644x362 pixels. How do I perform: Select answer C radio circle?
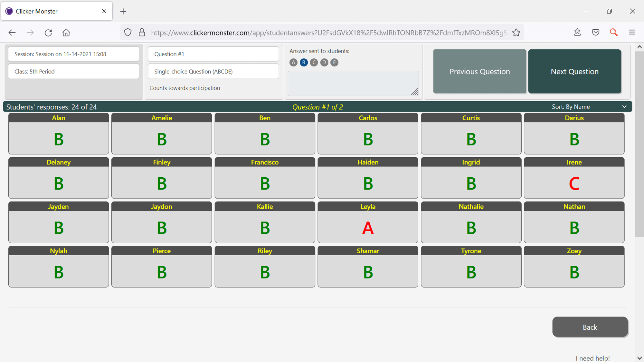click(x=314, y=63)
